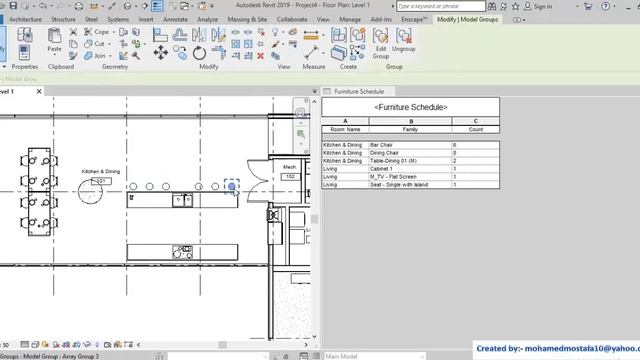Click the Save icon in quick access toolbar
Viewport: 640px width, 360px height.
click(x=13, y=6)
